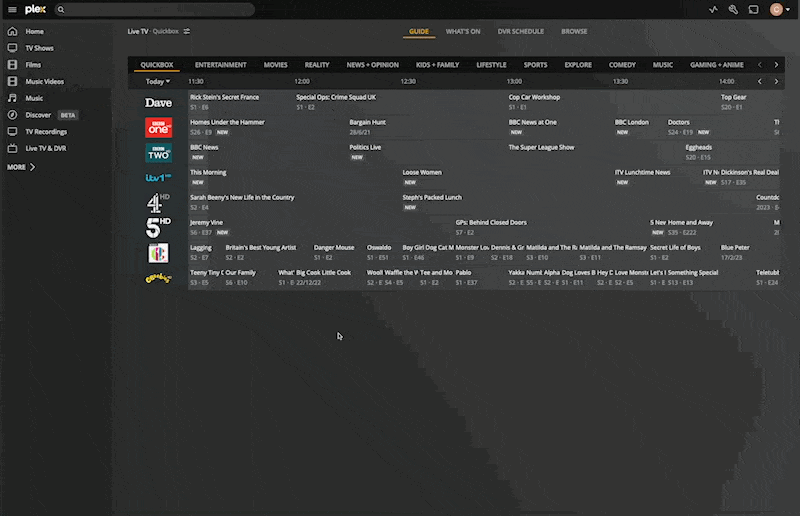Click the Films icon in sidebar

coord(12,65)
